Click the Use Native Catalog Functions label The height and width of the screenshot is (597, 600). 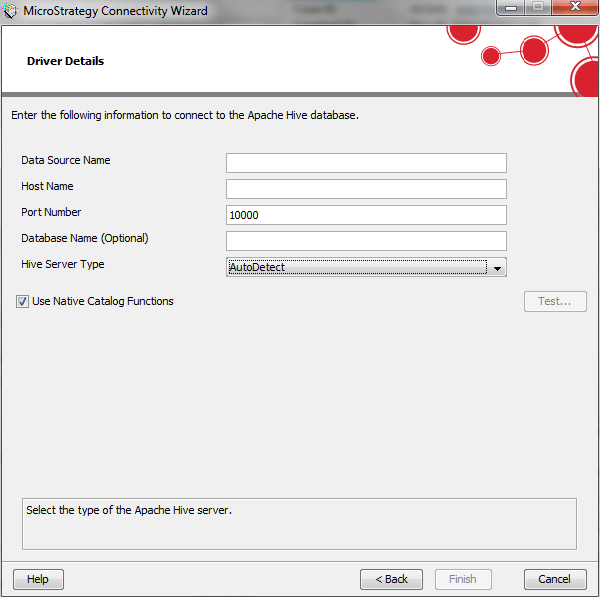tap(102, 301)
